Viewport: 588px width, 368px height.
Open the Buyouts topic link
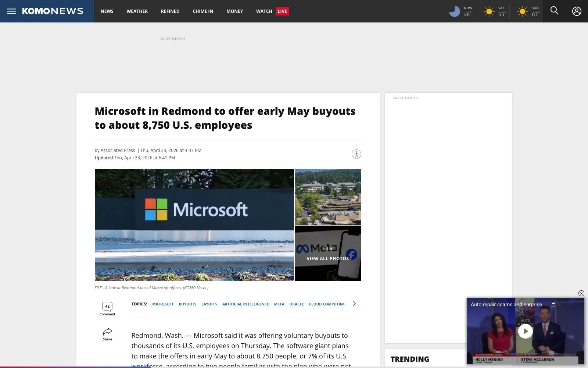click(187, 304)
